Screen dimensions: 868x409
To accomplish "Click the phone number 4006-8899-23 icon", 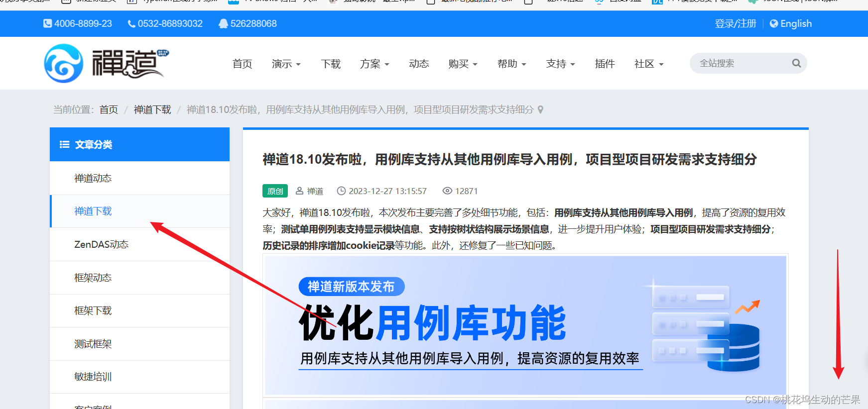I will [x=48, y=23].
